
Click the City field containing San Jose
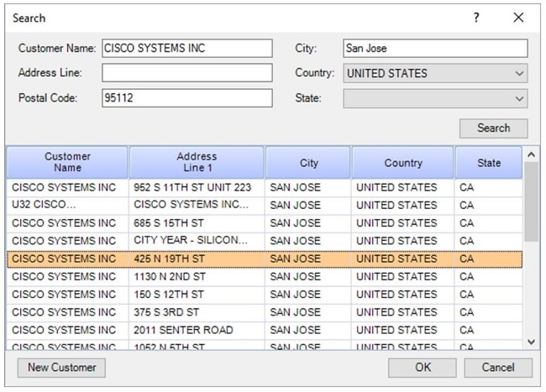[435, 48]
